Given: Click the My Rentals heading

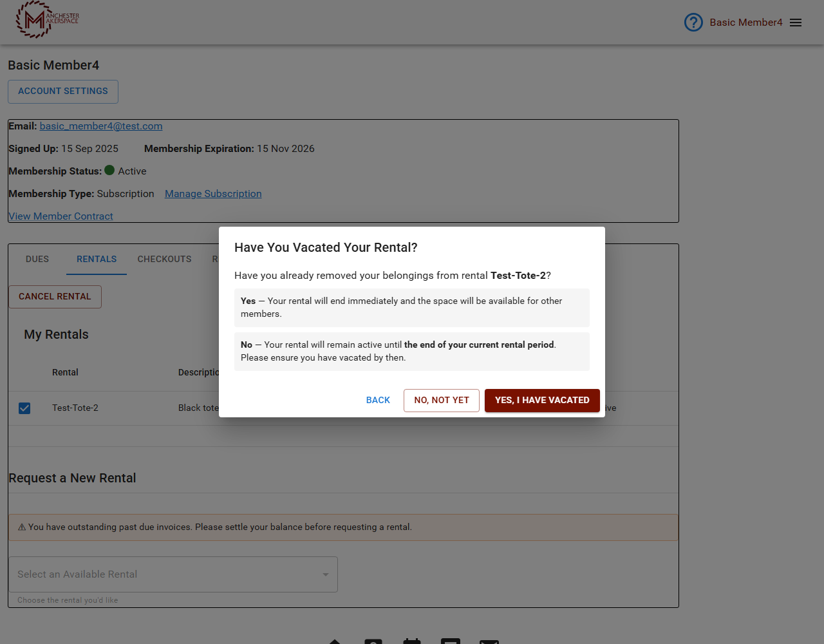Looking at the screenshot, I should click(x=56, y=335).
